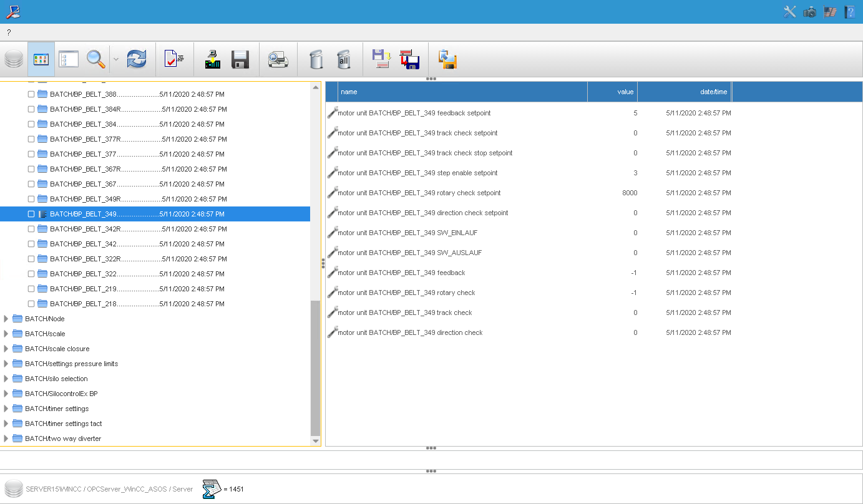Click the download-to-controller computer icon

[x=213, y=59]
